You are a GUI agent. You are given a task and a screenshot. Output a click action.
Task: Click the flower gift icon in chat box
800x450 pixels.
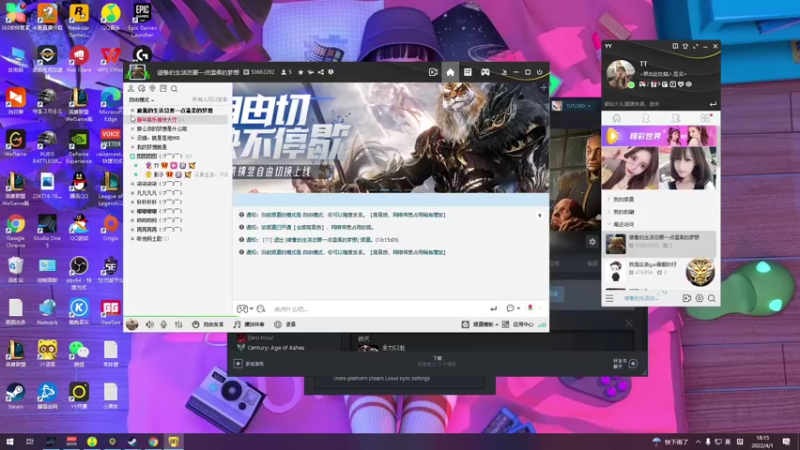[530, 308]
